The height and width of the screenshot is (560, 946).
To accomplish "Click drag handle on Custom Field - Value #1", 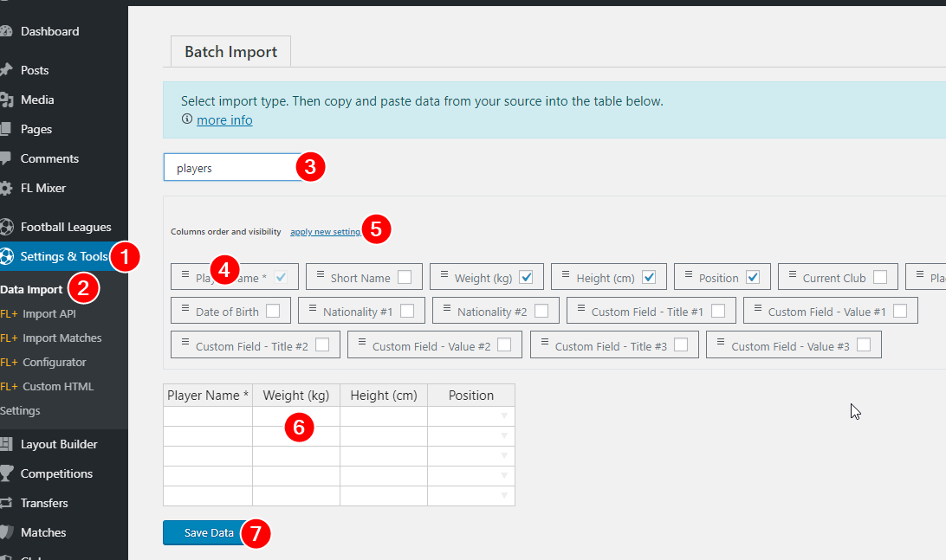I will [x=758, y=307].
